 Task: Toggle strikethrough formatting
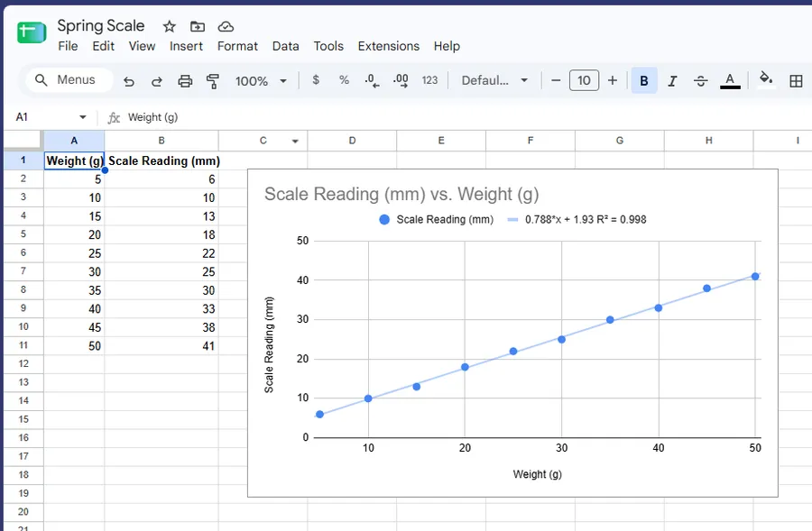click(x=701, y=81)
